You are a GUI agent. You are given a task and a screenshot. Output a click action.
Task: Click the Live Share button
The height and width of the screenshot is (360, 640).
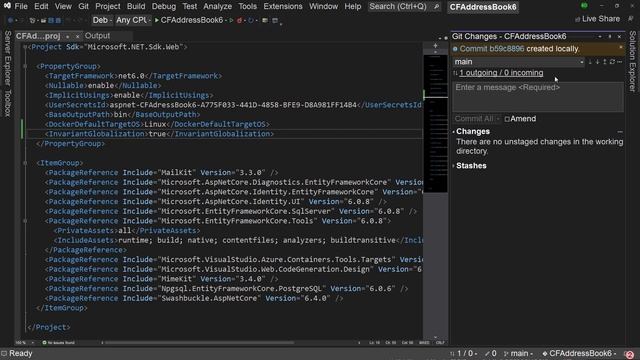pyautogui.click(x=598, y=19)
